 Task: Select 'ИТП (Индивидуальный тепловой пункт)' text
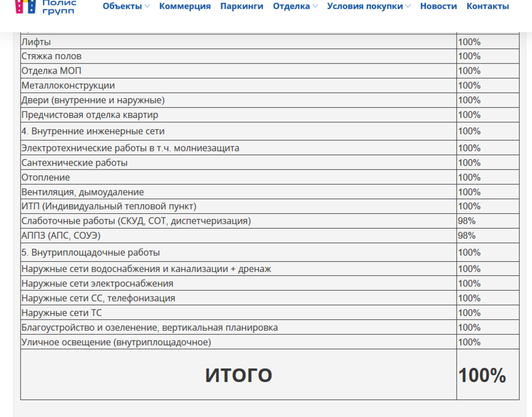pyautogui.click(x=109, y=206)
